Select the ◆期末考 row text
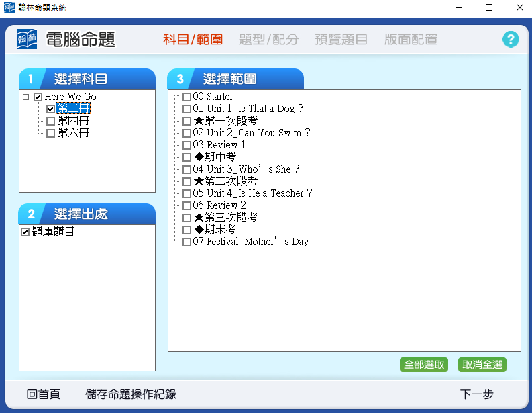 pyautogui.click(x=215, y=230)
